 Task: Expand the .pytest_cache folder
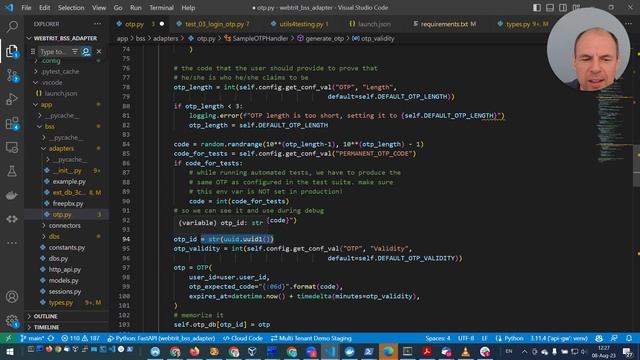pyautogui.click(x=60, y=71)
